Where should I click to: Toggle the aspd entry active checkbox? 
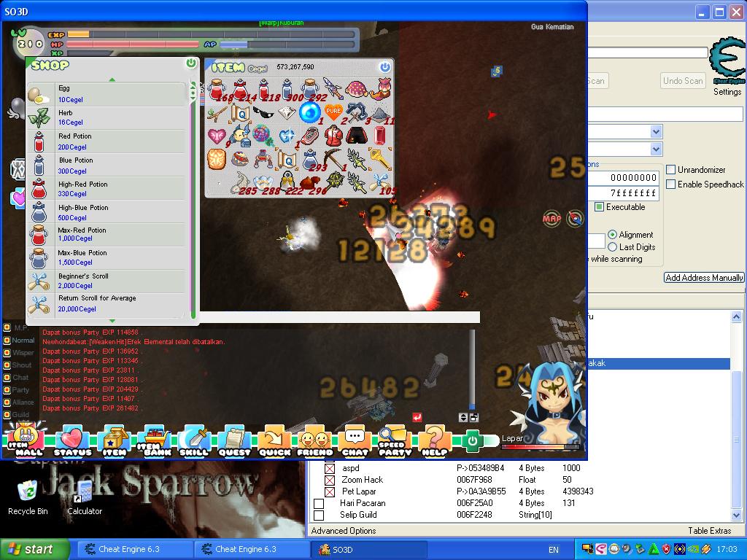(x=330, y=469)
